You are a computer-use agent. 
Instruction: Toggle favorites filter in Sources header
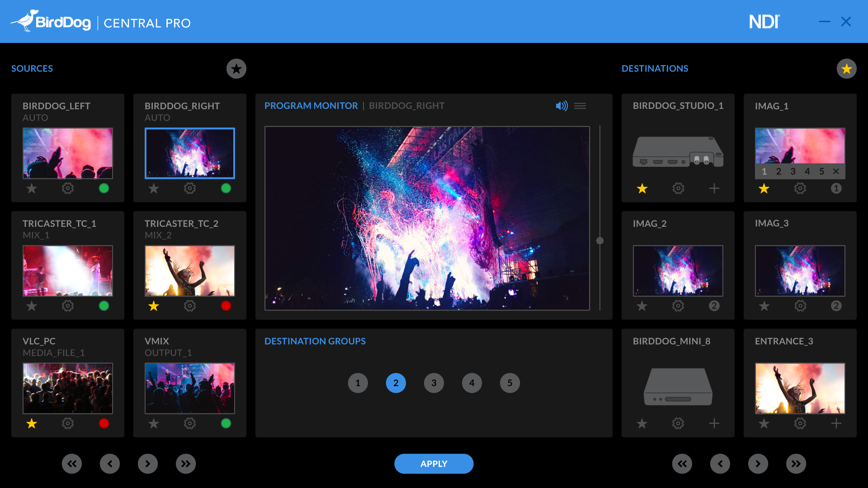[236, 69]
